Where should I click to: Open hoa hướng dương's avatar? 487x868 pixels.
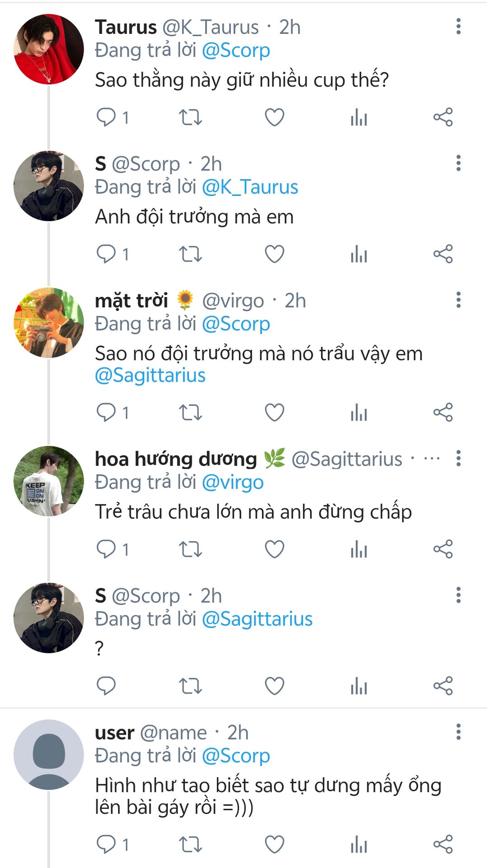pyautogui.click(x=49, y=481)
